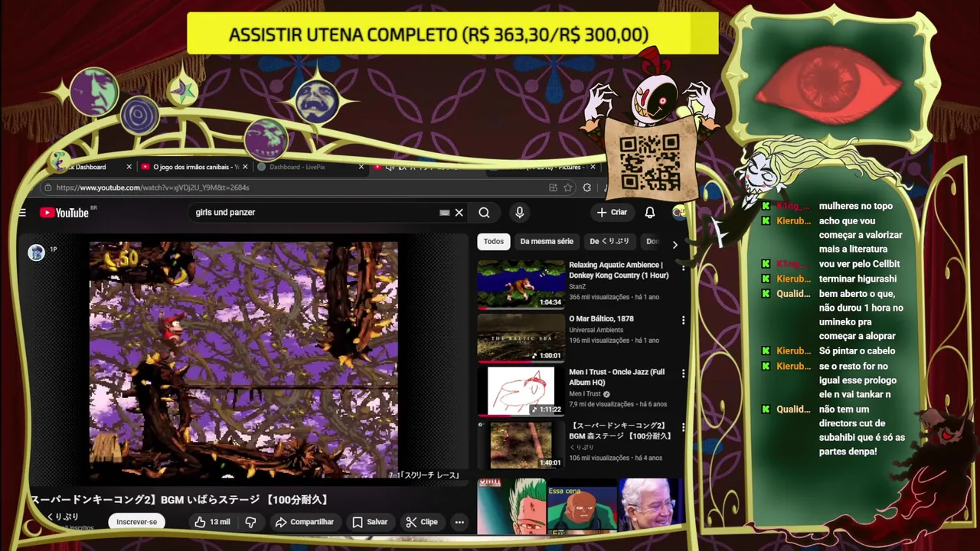Open the くりぷり channel name below title
This screenshot has height=551, width=980.
pyautogui.click(x=63, y=517)
